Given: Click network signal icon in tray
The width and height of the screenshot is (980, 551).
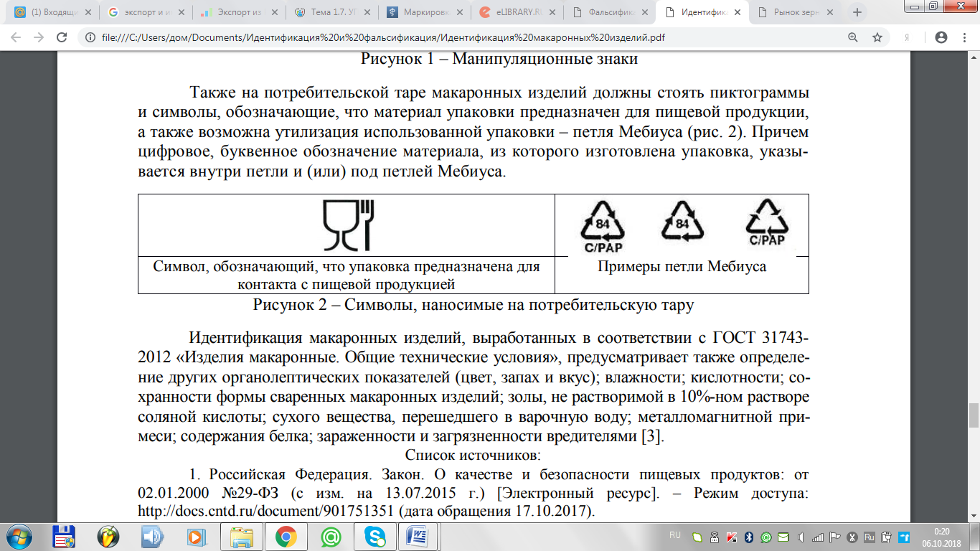Looking at the screenshot, I should point(818,537).
